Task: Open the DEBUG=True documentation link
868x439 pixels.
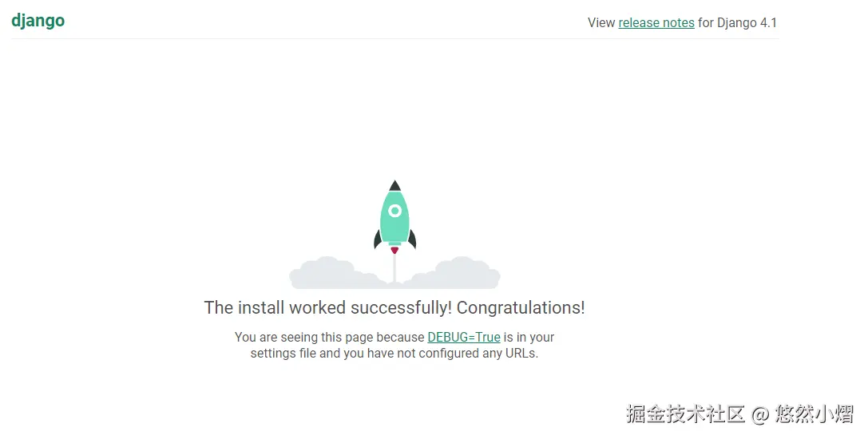Action: click(x=464, y=337)
